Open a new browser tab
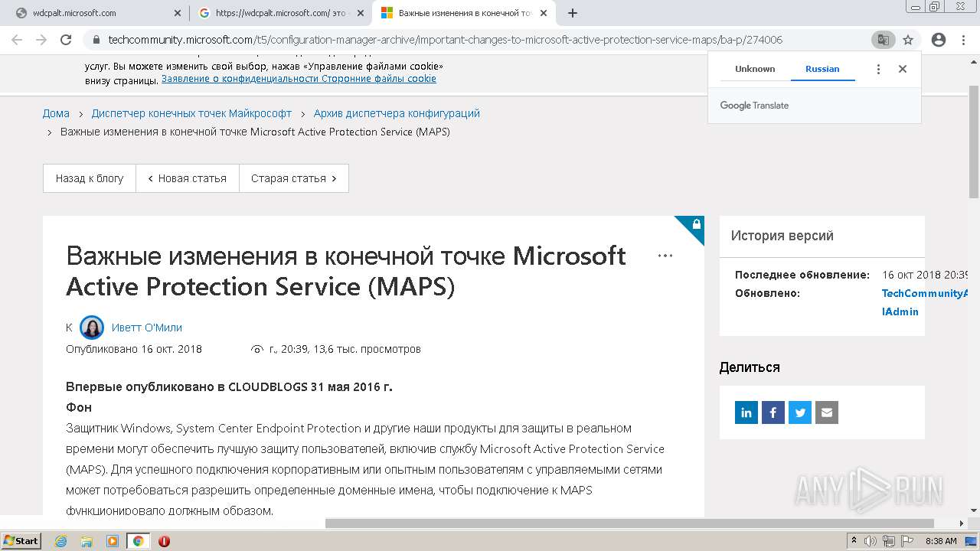Screen dimensions: 980x551 tap(573, 13)
